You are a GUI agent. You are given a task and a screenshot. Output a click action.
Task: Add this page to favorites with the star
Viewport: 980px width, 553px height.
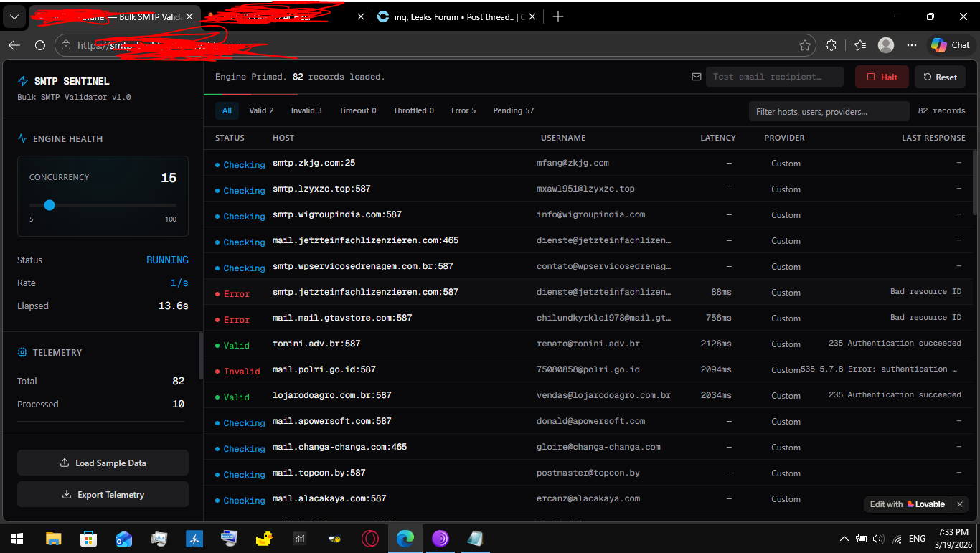pyautogui.click(x=805, y=45)
